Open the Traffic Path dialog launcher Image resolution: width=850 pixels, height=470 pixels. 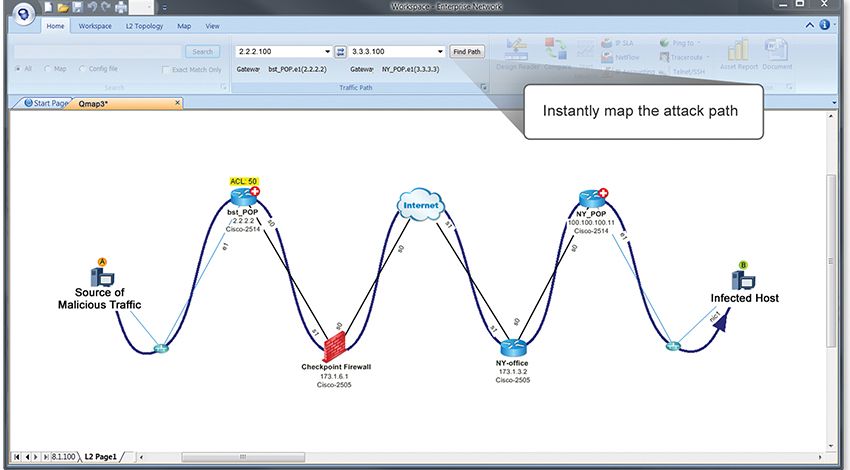coord(484,87)
